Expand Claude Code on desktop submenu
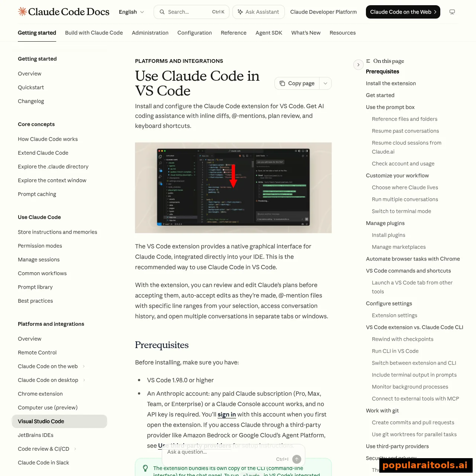 [x=84, y=380]
